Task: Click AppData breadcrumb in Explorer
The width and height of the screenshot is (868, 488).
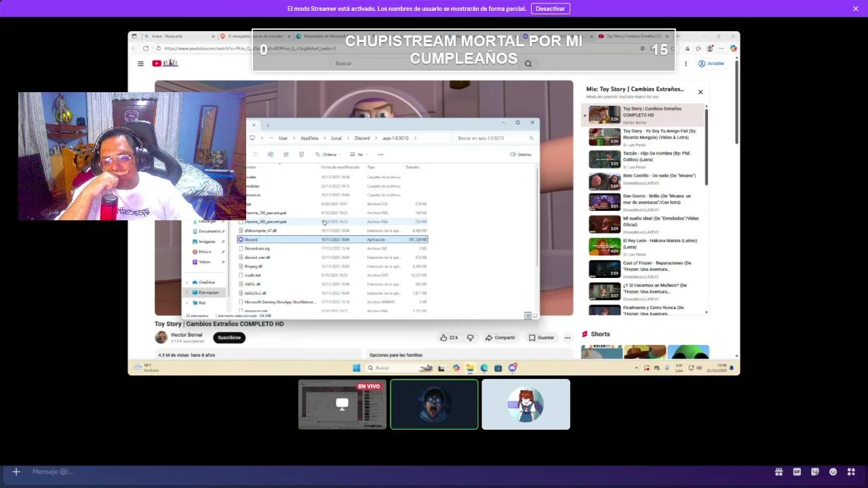Action: point(309,138)
